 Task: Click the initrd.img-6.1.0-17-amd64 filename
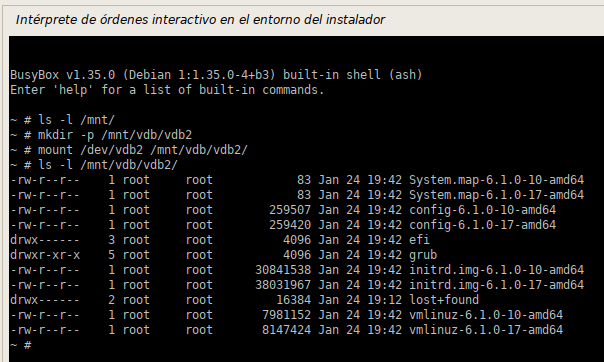click(x=496, y=285)
